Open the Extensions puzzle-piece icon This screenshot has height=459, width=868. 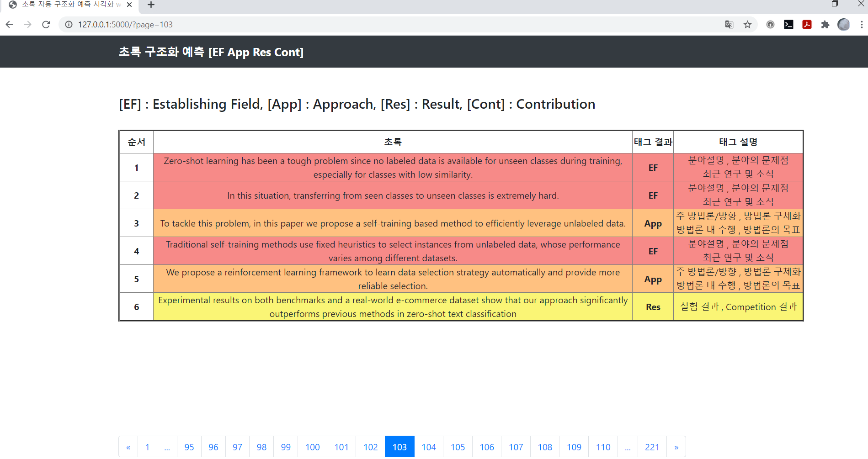(x=825, y=25)
